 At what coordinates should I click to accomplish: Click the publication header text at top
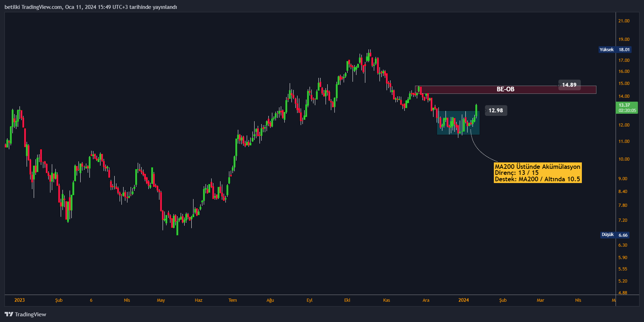91,7
